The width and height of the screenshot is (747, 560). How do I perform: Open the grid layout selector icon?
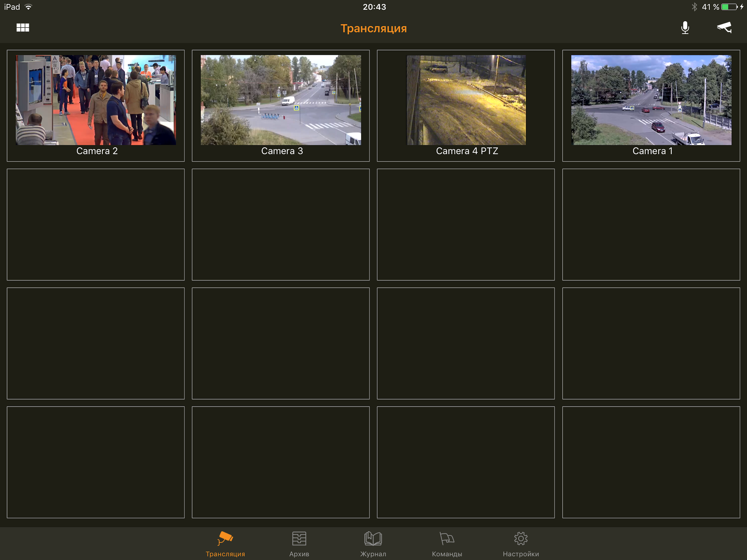click(23, 28)
